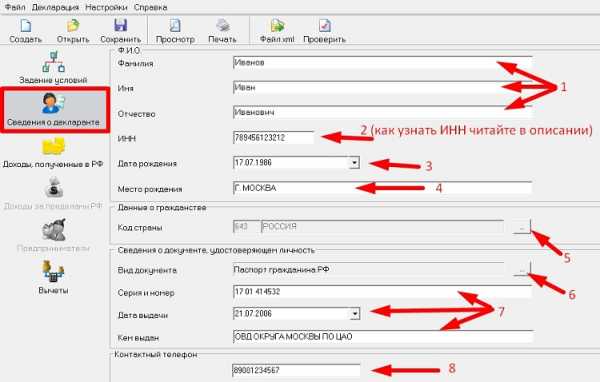Screen dimensions: 600x382
Task: Click the Дата рождения label
Action: coord(147,164)
